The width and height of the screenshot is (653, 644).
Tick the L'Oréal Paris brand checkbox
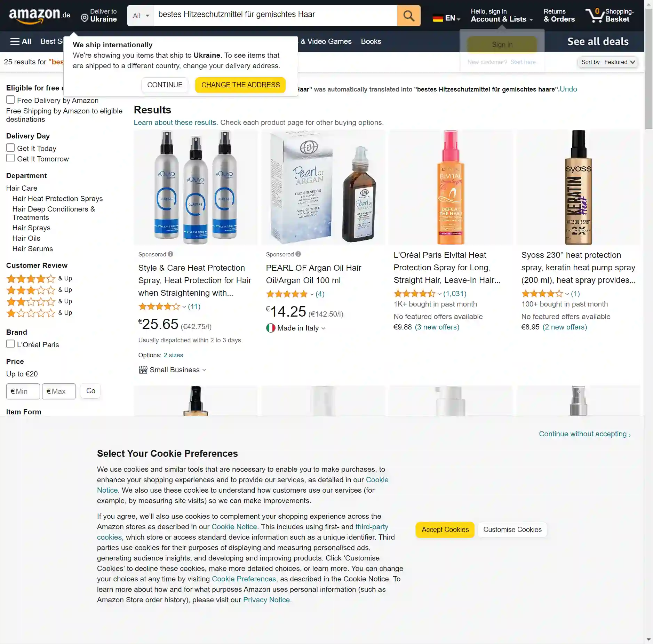10,344
